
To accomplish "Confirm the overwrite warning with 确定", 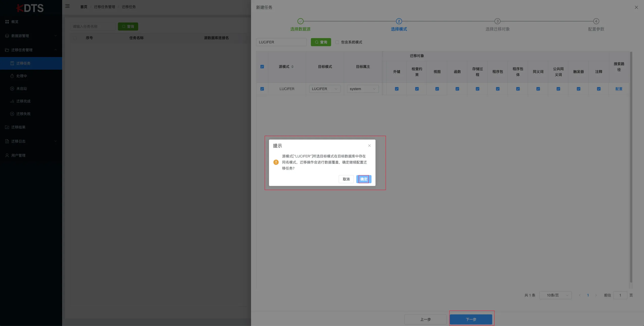I will click(364, 179).
